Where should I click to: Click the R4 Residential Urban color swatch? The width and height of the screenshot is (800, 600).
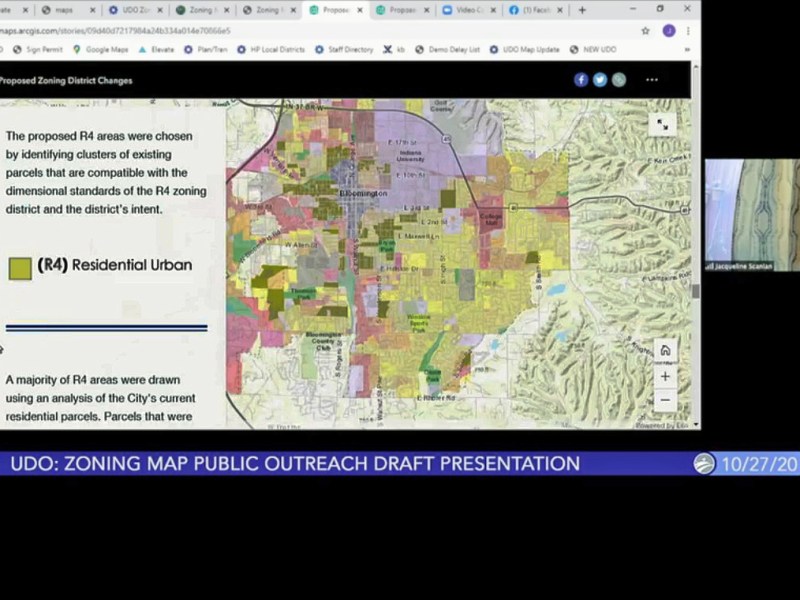point(20,267)
